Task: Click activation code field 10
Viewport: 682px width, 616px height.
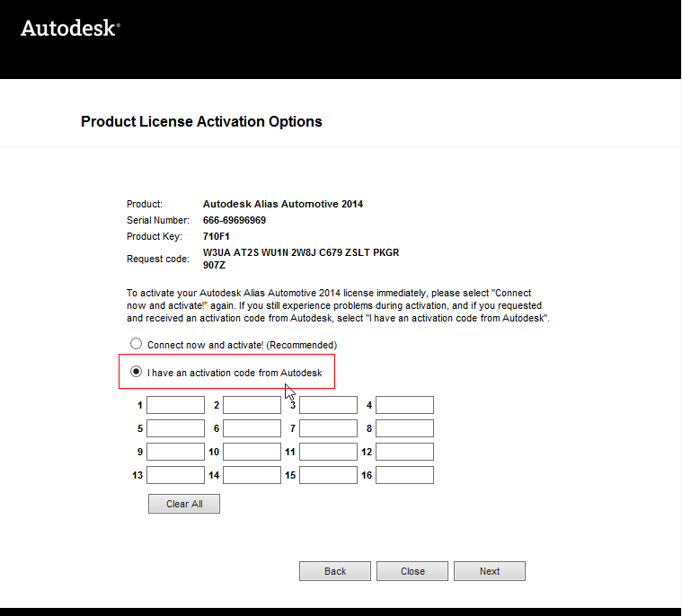Action: coord(252,452)
